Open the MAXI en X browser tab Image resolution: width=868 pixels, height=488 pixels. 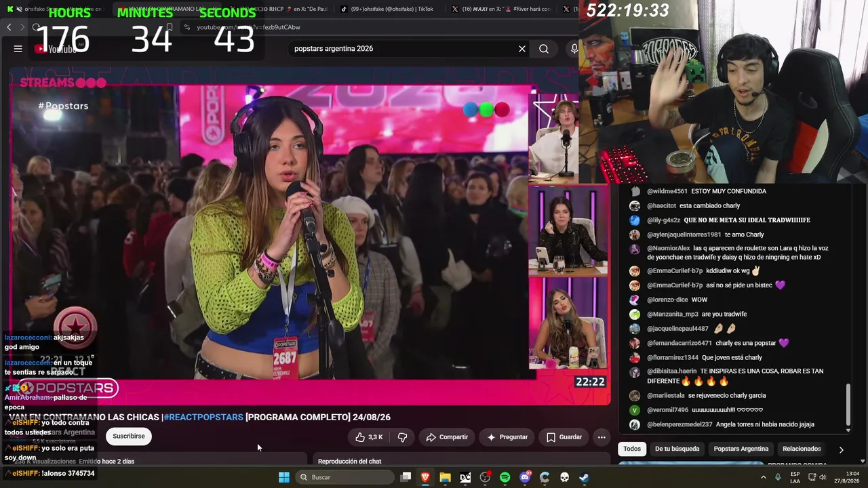502,9
